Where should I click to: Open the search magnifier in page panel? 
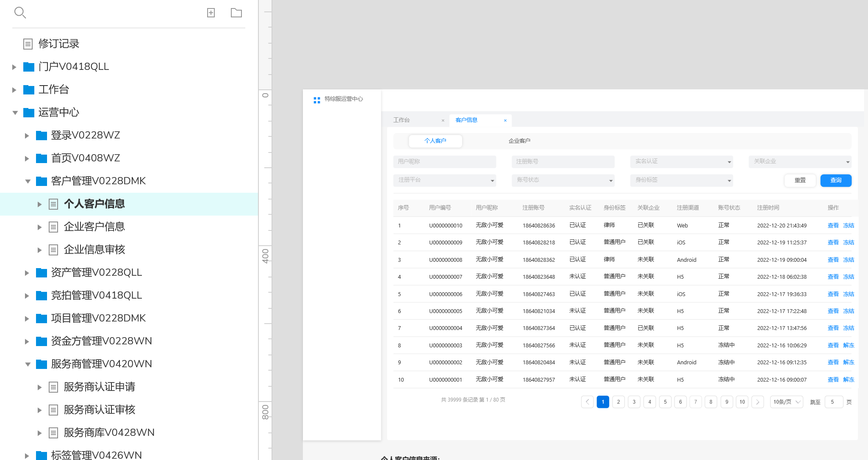click(20, 13)
